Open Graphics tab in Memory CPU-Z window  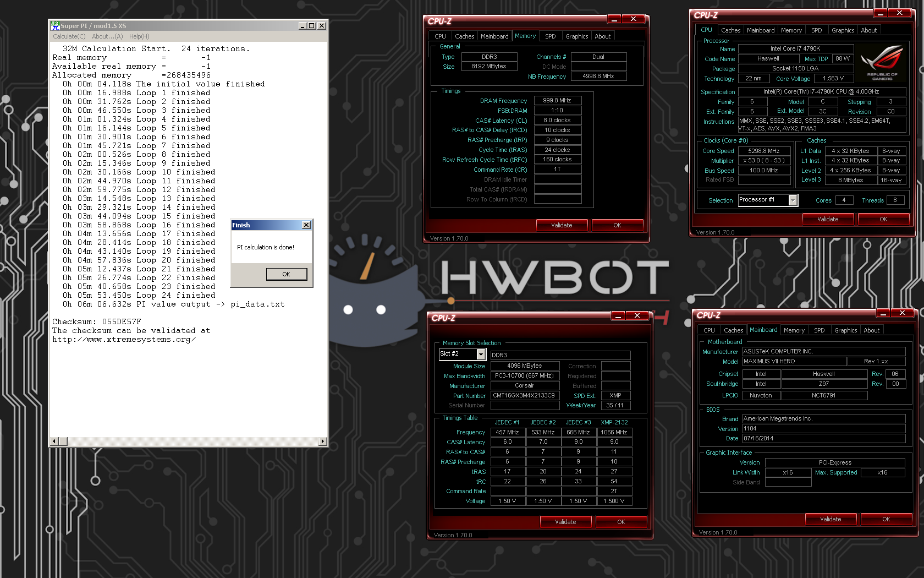577,36
